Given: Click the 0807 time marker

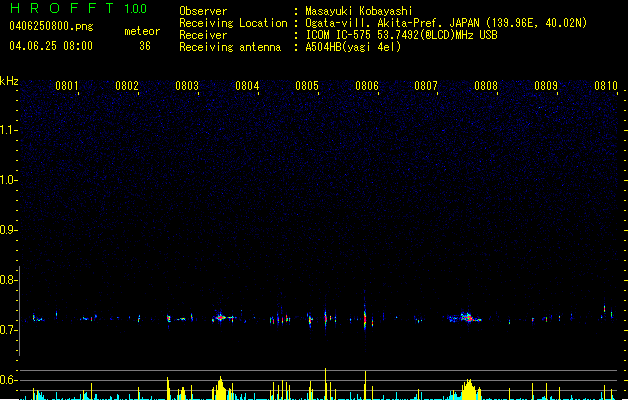Looking at the screenshot, I should (x=426, y=86).
